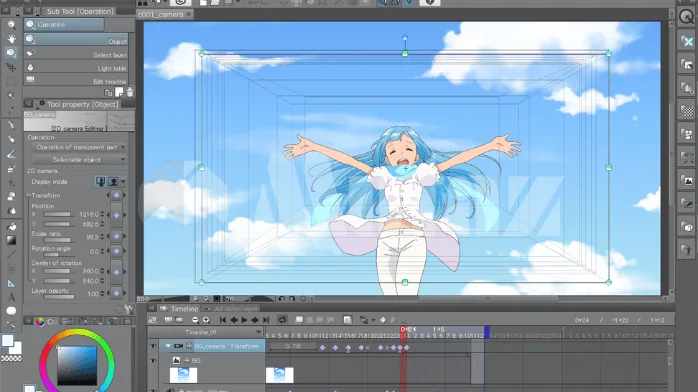Click the Position X value field
This screenshot has width=698, height=392.
[x=89, y=214]
